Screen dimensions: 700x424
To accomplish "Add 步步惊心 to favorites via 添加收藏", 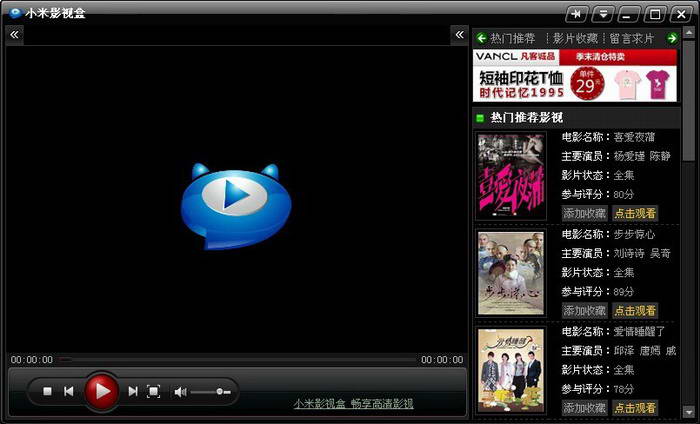I will tap(584, 311).
